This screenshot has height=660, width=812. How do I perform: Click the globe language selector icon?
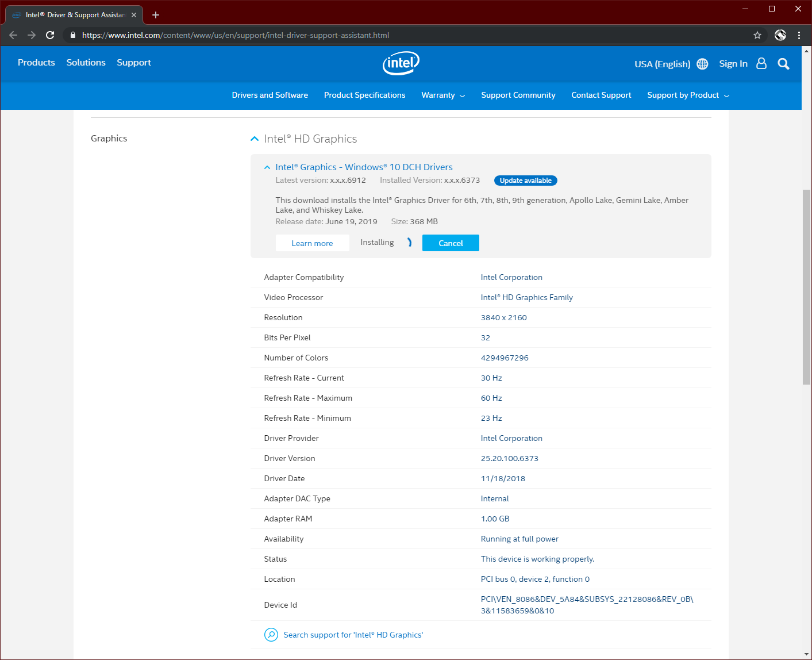coord(702,64)
